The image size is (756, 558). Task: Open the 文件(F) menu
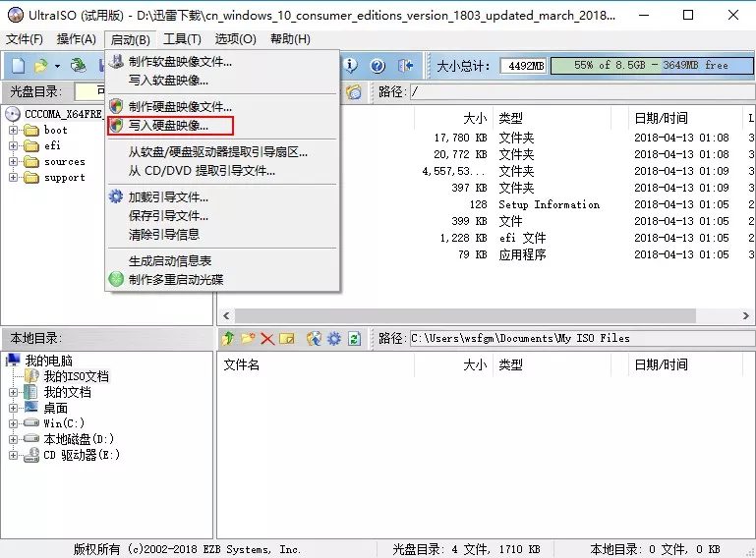click(25, 39)
